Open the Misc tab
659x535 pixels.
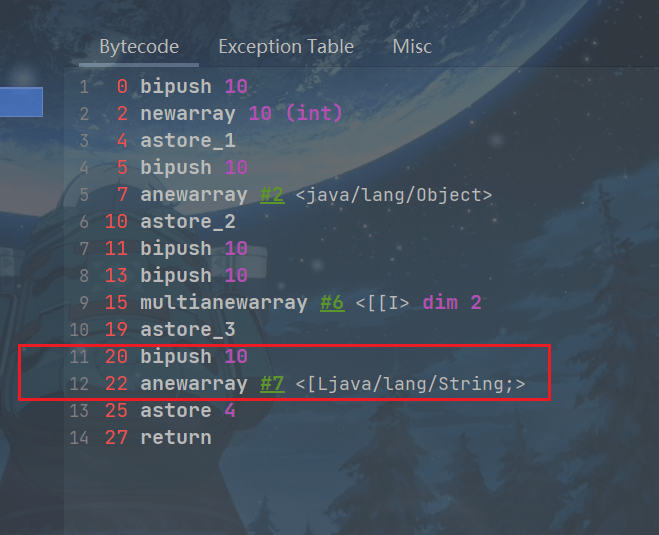[412, 47]
